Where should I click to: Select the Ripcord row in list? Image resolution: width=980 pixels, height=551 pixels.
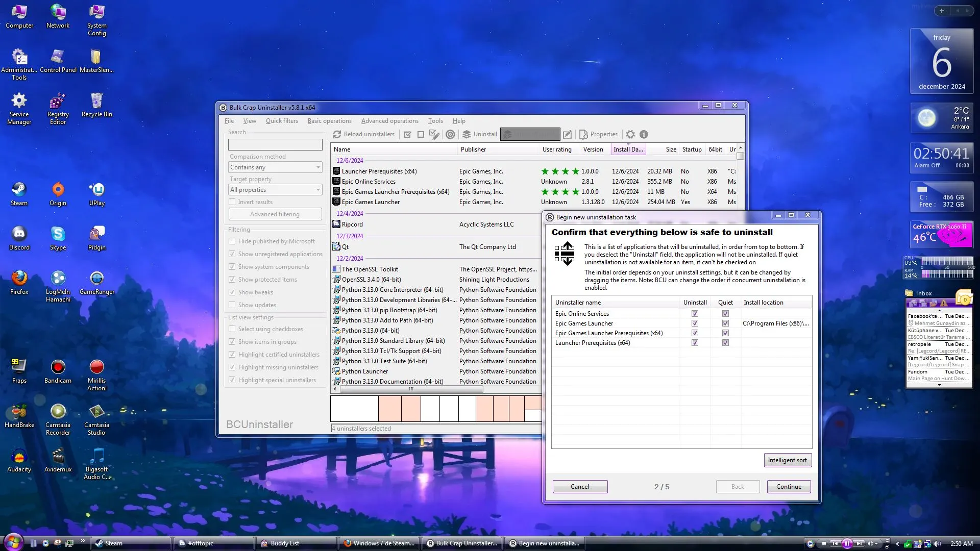pos(436,224)
